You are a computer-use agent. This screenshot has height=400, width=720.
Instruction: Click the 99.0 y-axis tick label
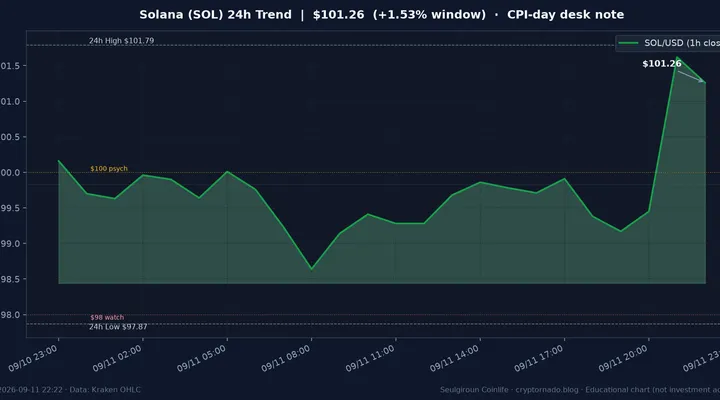(x=10, y=244)
